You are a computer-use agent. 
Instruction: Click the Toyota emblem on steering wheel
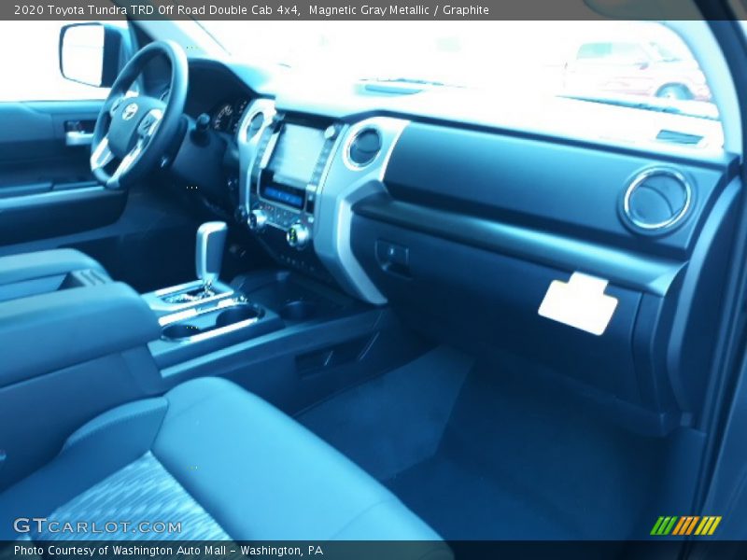coord(130,112)
